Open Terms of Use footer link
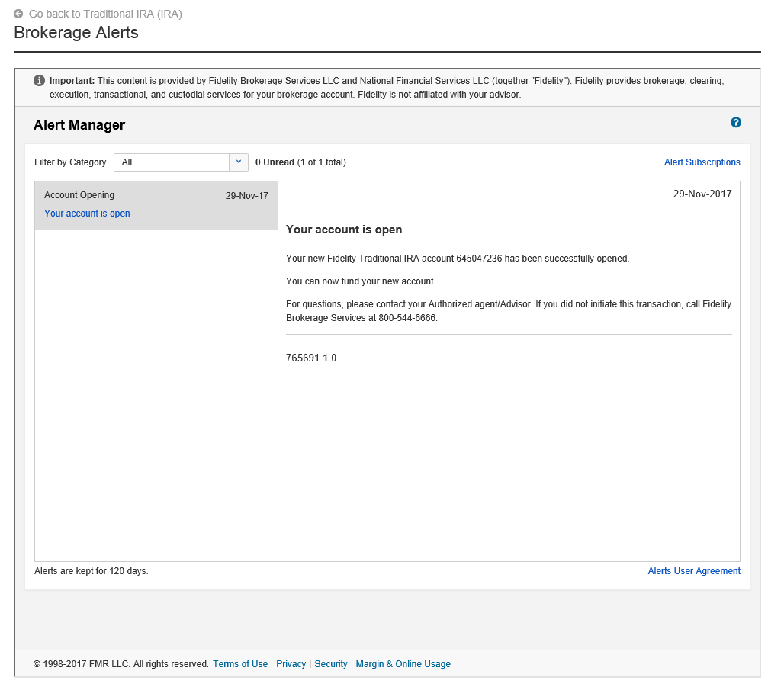The image size is (784, 684). pos(240,664)
